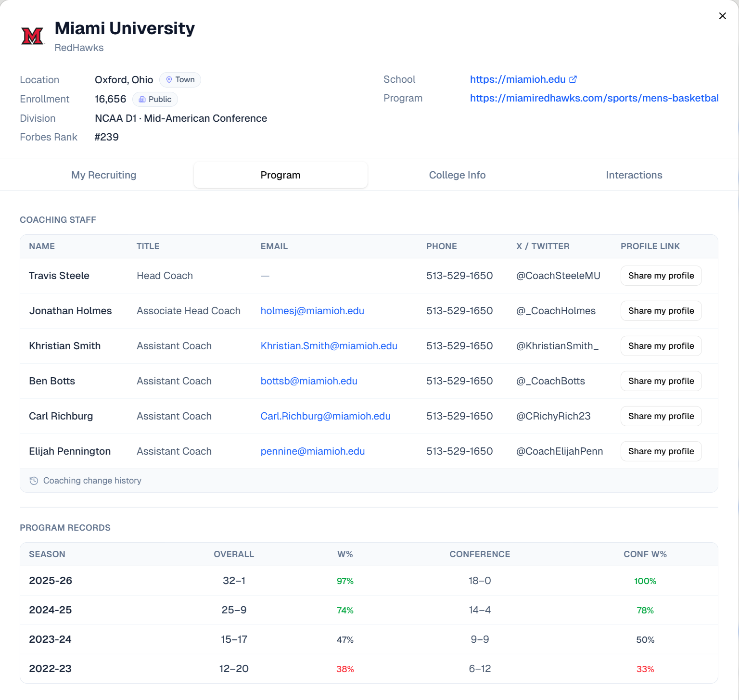
Task: Click the RedHawks subtitle
Action: pyautogui.click(x=79, y=48)
